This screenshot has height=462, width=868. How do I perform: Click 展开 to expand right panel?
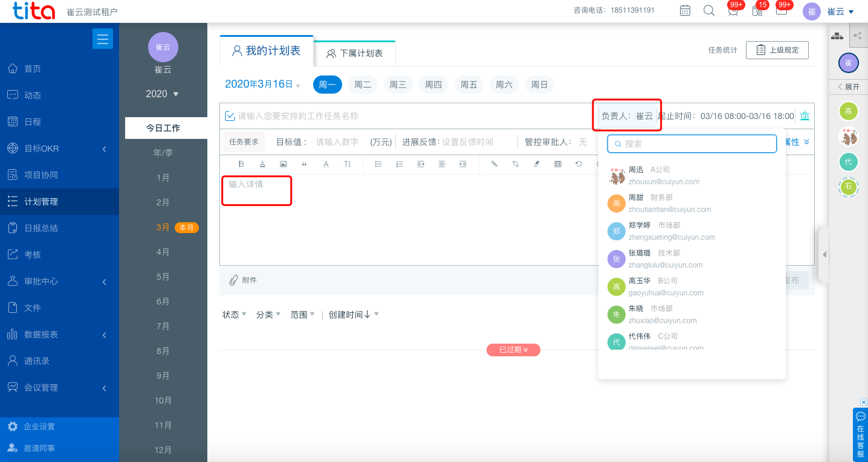click(849, 87)
